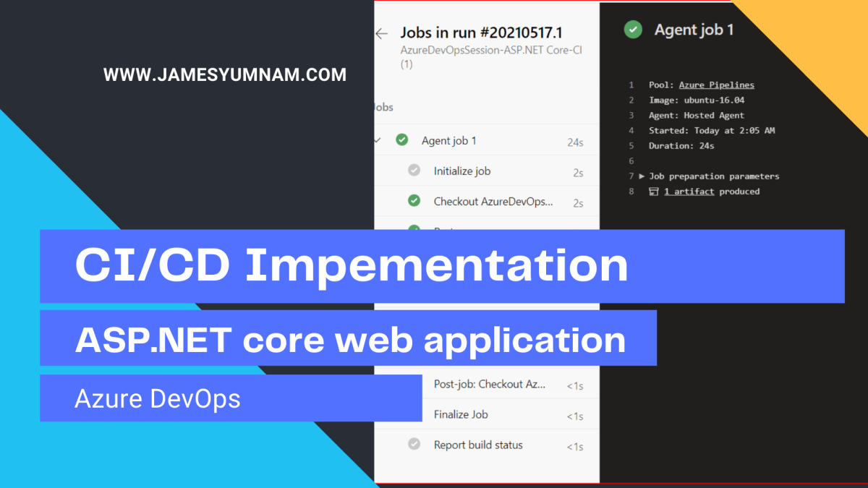
Task: Open the Azure Pipelines pool link
Action: 716,85
